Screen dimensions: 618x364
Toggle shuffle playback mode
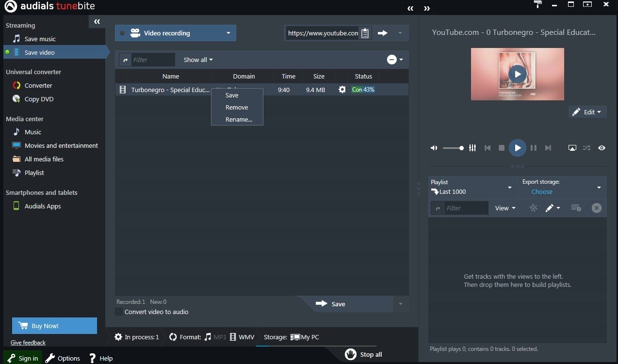[587, 148]
